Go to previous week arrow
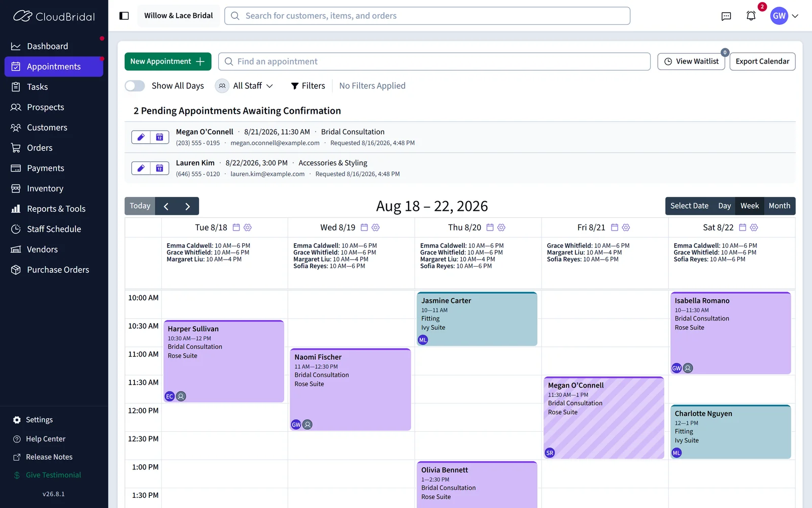The width and height of the screenshot is (812, 508). coord(166,206)
